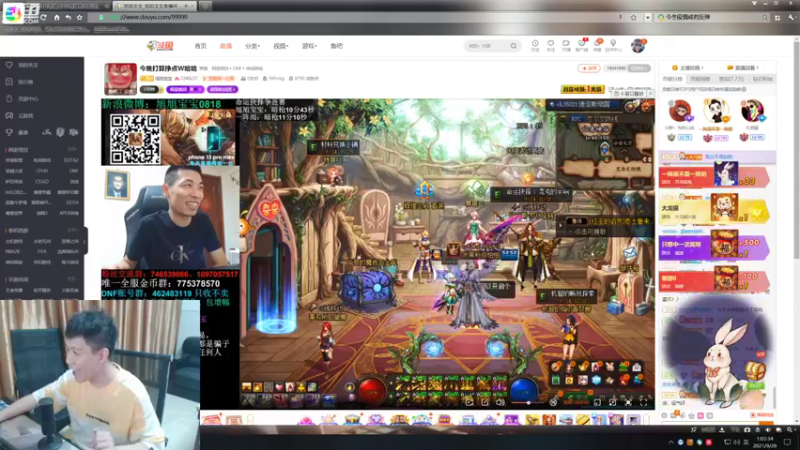Open the top contributor avatar in ranking
Image resolution: width=800 pixels, height=450 pixels.
pyautogui.click(x=716, y=110)
